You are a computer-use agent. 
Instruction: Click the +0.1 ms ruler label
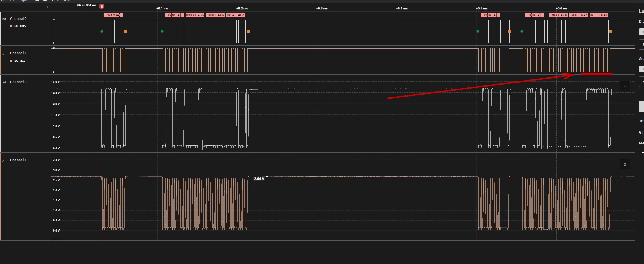162,9
